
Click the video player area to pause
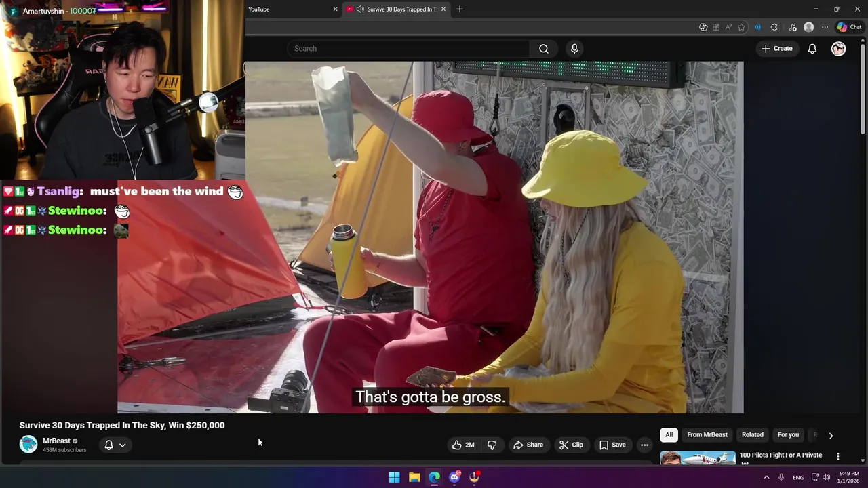pos(430,237)
